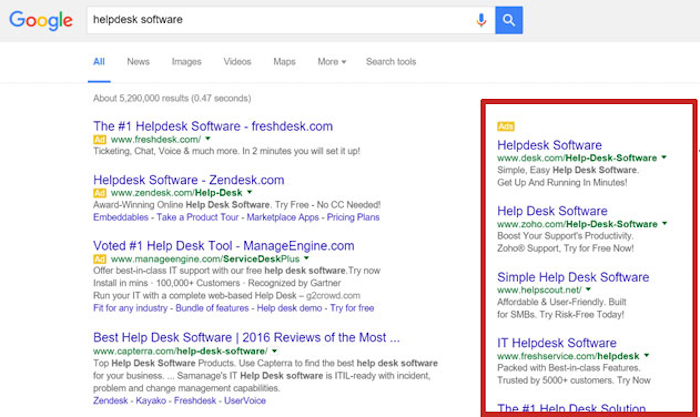Viewport: 700px width, 417px height.
Task: Expand arrow next to desk.com/Help-Desk-Software URL
Action: 664,157
